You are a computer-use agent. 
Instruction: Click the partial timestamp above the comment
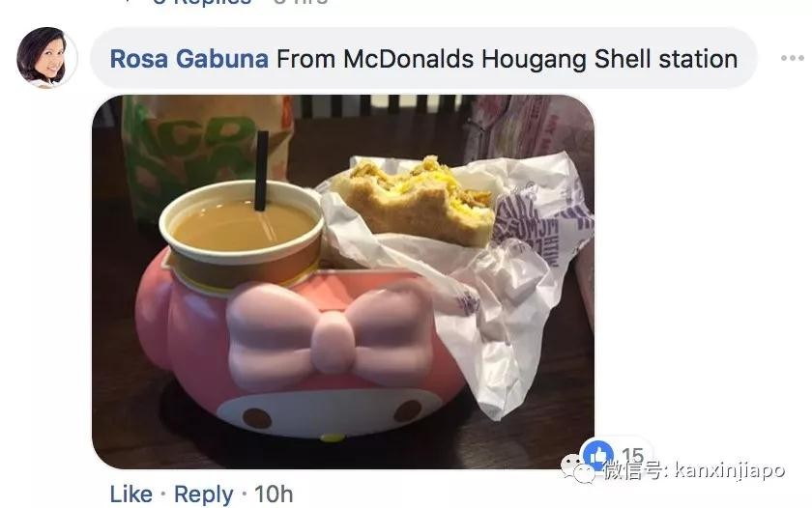pos(301,3)
